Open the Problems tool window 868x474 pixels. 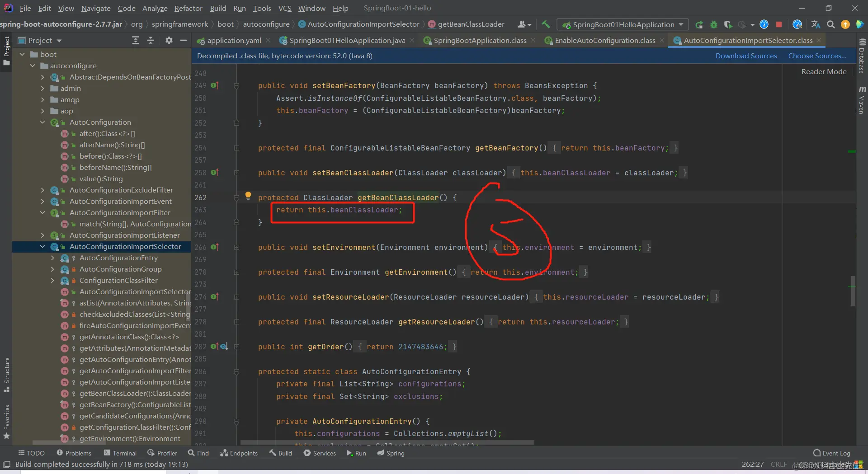pos(74,453)
